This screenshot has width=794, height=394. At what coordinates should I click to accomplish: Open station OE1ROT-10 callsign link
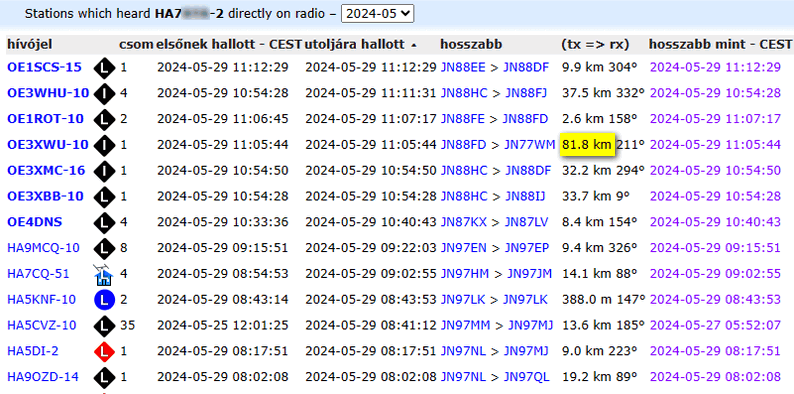[46, 119]
